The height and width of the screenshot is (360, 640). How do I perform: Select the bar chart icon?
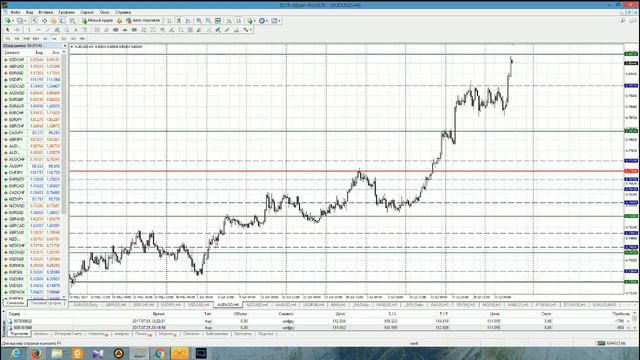pyautogui.click(x=169, y=20)
